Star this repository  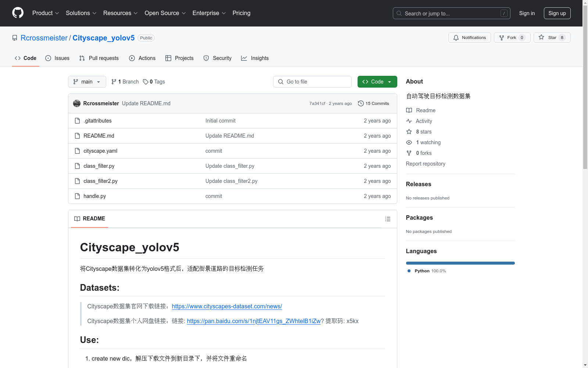point(552,38)
